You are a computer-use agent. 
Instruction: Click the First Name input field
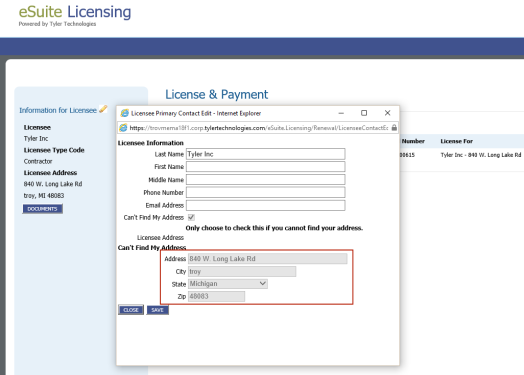266,167
